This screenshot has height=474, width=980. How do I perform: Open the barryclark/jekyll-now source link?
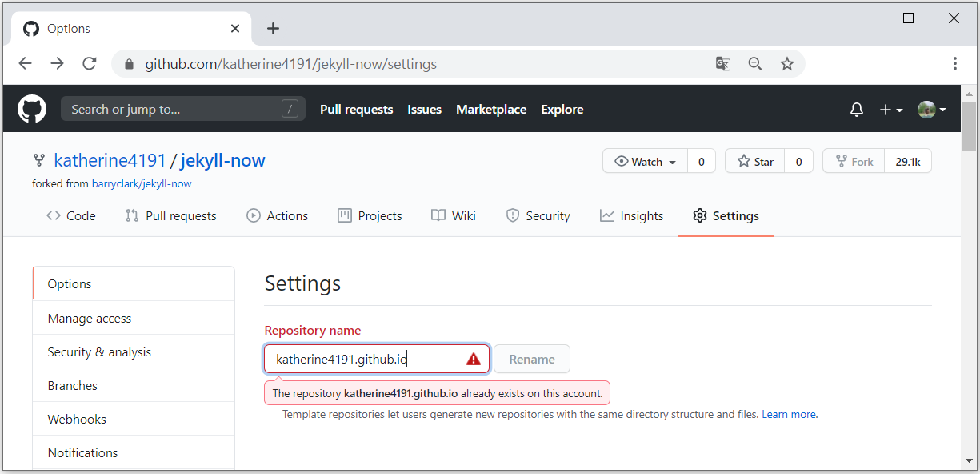tap(142, 183)
